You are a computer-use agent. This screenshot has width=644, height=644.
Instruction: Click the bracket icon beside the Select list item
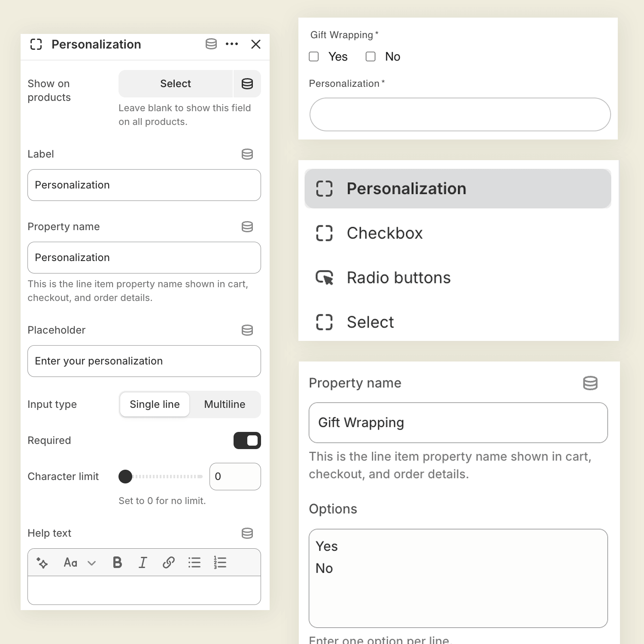324,322
